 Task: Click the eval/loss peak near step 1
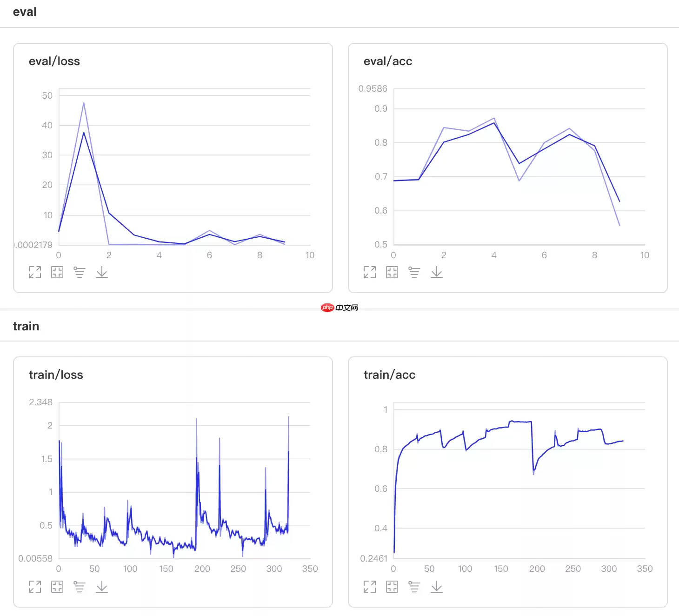84,103
